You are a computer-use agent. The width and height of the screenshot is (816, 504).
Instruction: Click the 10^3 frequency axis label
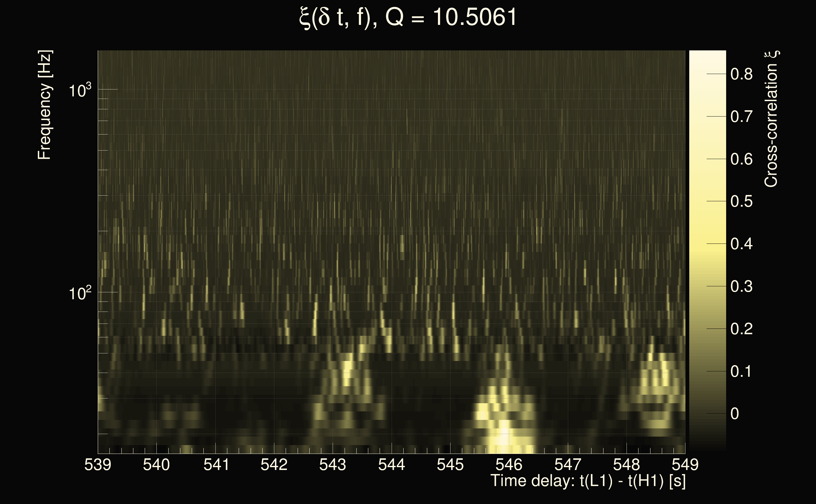80,90
